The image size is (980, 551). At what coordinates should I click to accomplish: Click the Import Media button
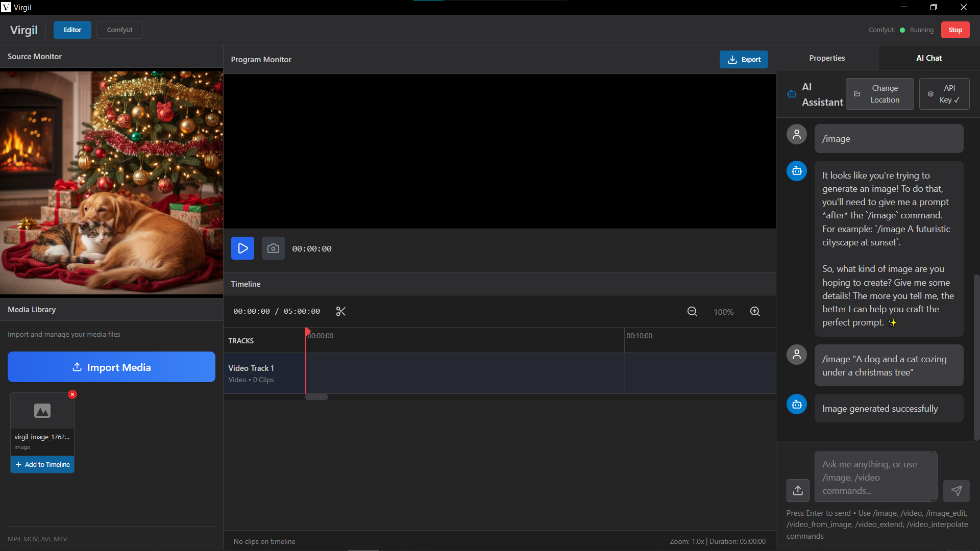(x=111, y=367)
